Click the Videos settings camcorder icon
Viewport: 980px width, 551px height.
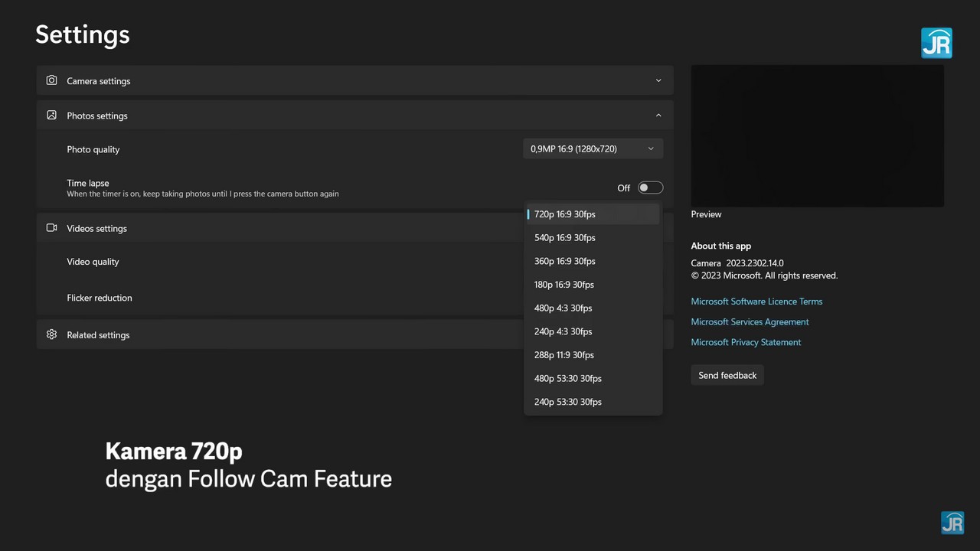pos(51,228)
